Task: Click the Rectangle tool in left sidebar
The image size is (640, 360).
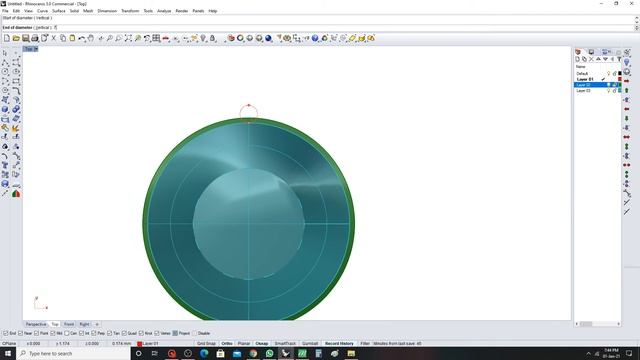Action: (16, 81)
